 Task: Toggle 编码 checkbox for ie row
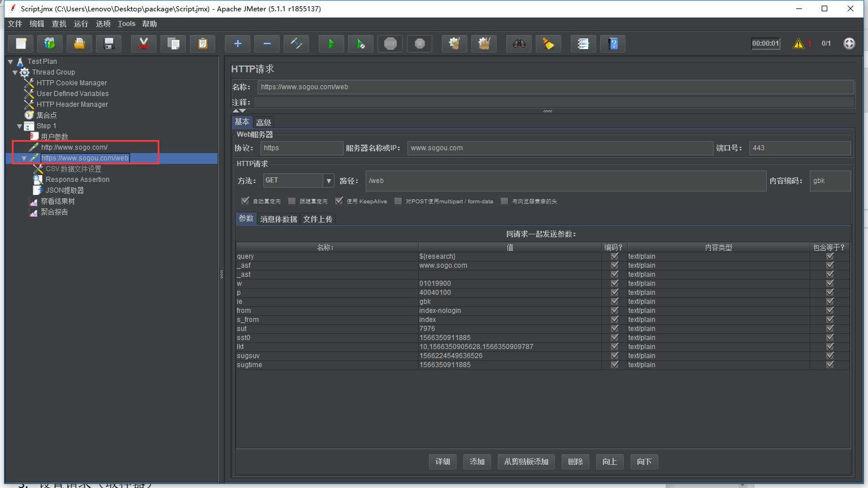(614, 302)
